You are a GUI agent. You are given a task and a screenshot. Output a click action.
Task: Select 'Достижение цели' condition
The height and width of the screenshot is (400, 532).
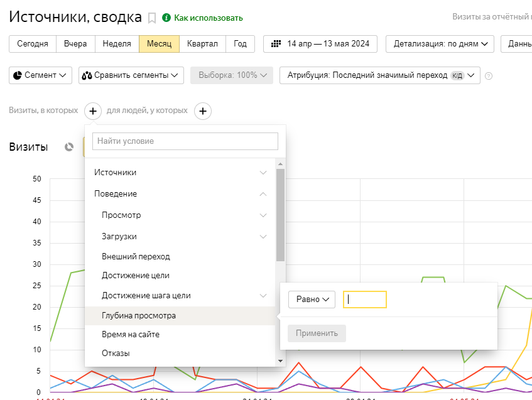136,275
